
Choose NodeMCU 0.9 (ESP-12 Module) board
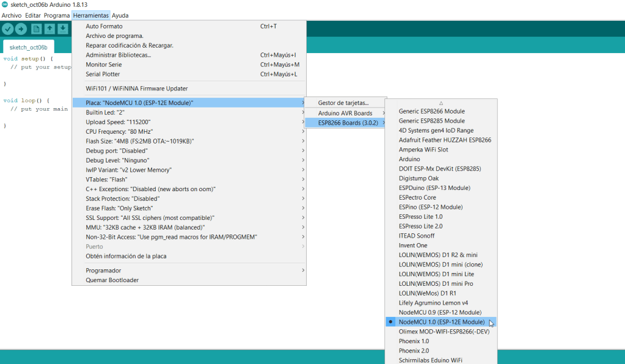(x=440, y=312)
